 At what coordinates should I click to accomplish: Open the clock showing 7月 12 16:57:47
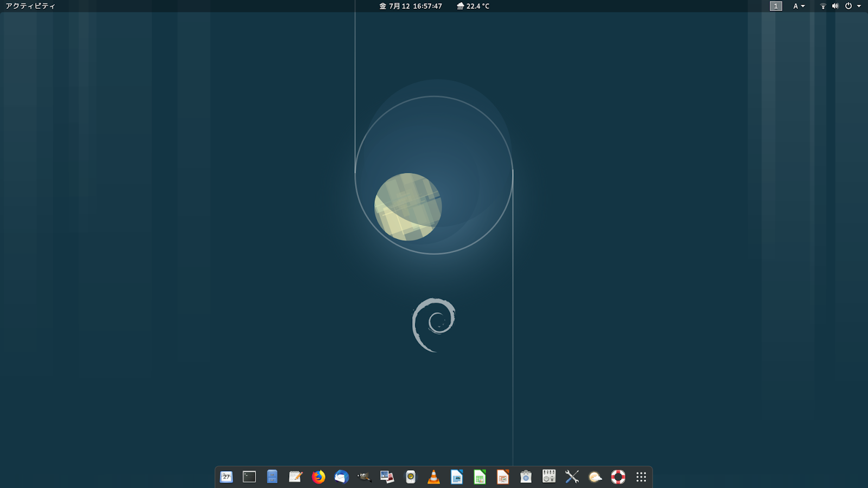tap(411, 6)
